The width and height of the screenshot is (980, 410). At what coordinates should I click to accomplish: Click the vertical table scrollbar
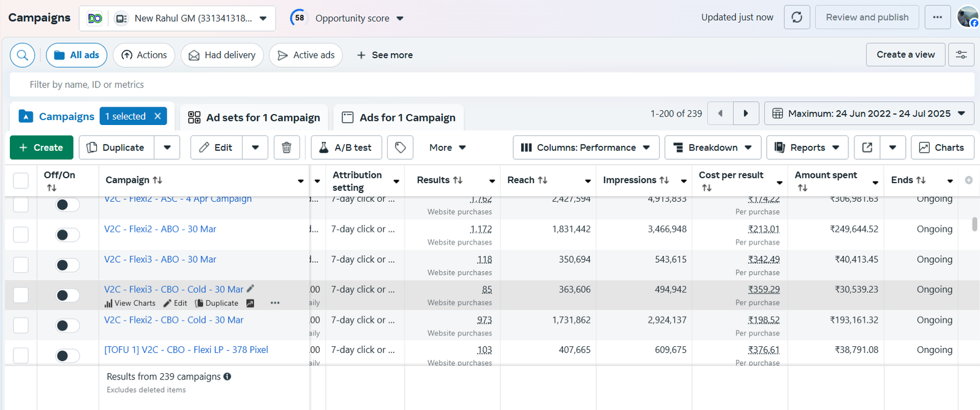[974, 224]
